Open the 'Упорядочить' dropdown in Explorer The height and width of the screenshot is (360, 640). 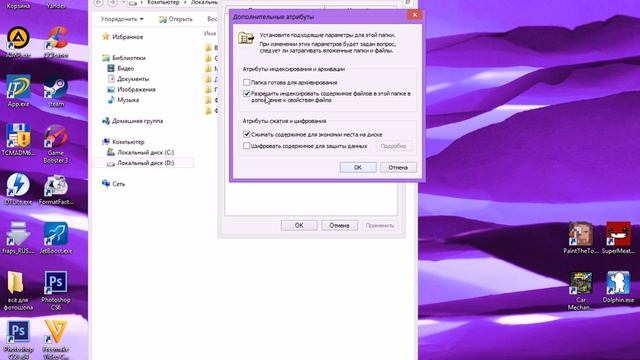pos(122,19)
